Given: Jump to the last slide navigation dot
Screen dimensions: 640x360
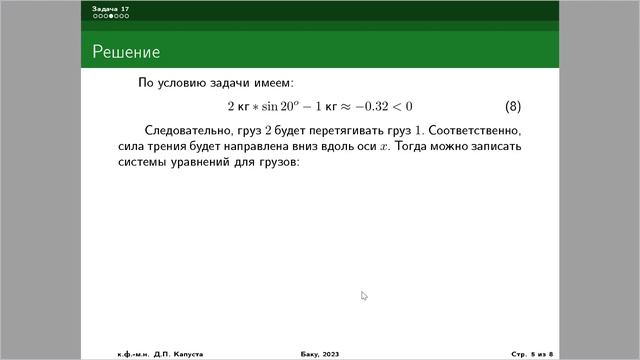Looking at the screenshot, I should pos(127,16).
